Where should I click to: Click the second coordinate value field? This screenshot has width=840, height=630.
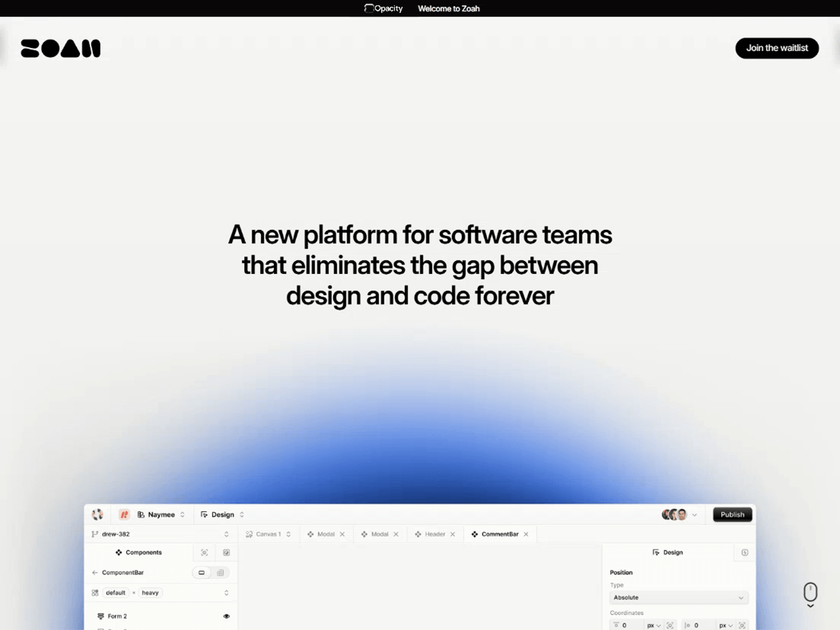click(x=699, y=625)
